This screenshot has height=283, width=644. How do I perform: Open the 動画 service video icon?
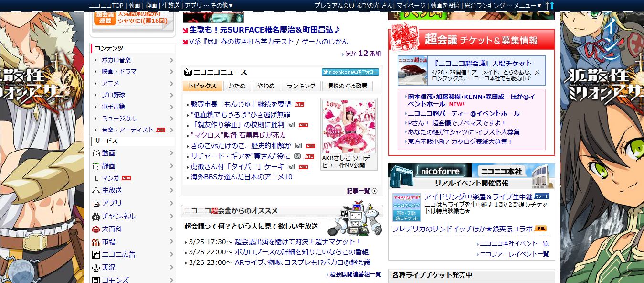tap(96, 153)
